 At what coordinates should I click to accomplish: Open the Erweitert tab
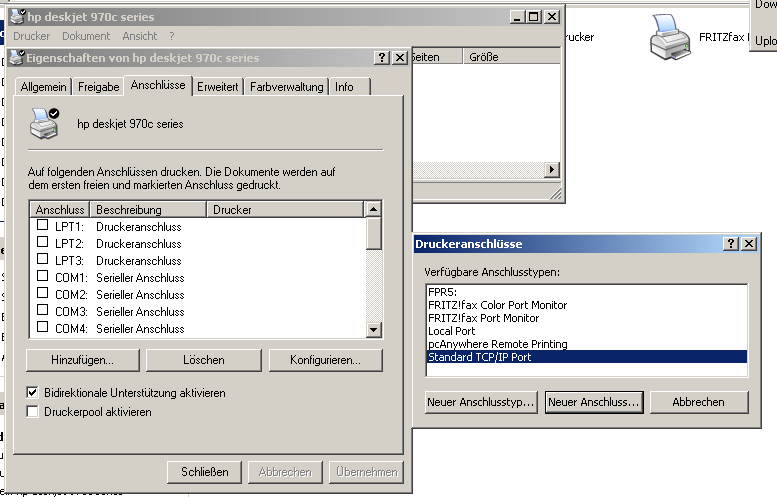[218, 87]
